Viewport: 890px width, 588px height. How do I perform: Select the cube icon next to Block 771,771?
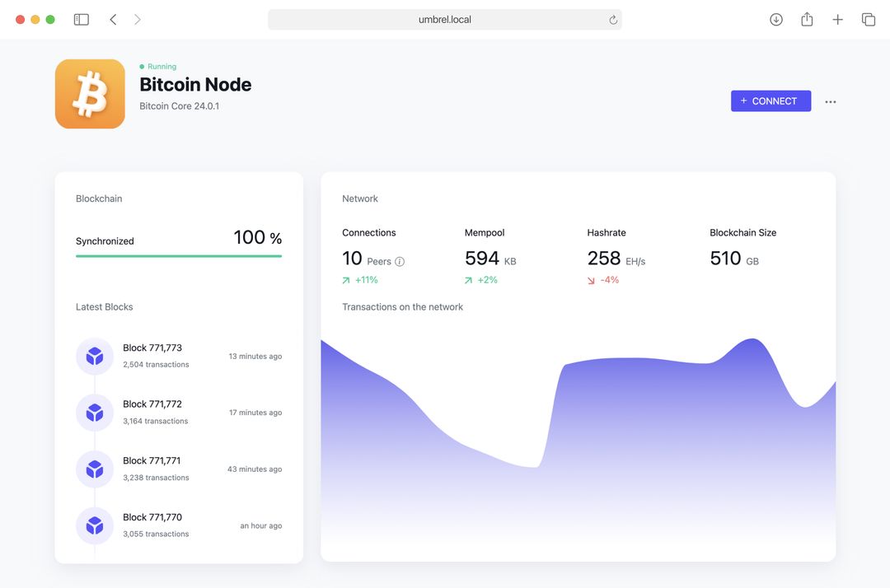(x=95, y=469)
